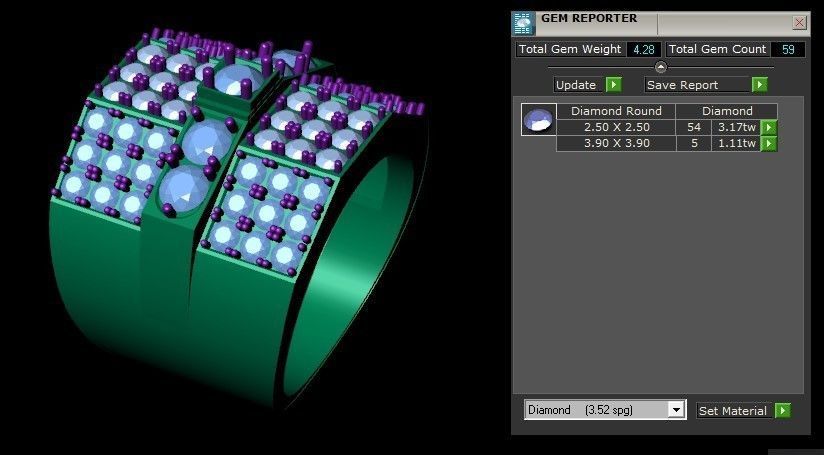
Task: Select the 2.50 X 2.50 size cell
Action: [x=616, y=127]
